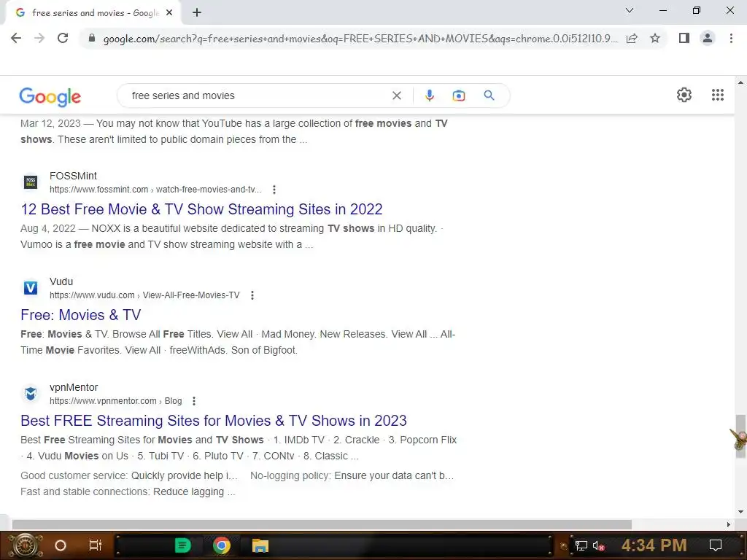Open Google quick settings gear
The image size is (747, 560).
click(x=684, y=95)
